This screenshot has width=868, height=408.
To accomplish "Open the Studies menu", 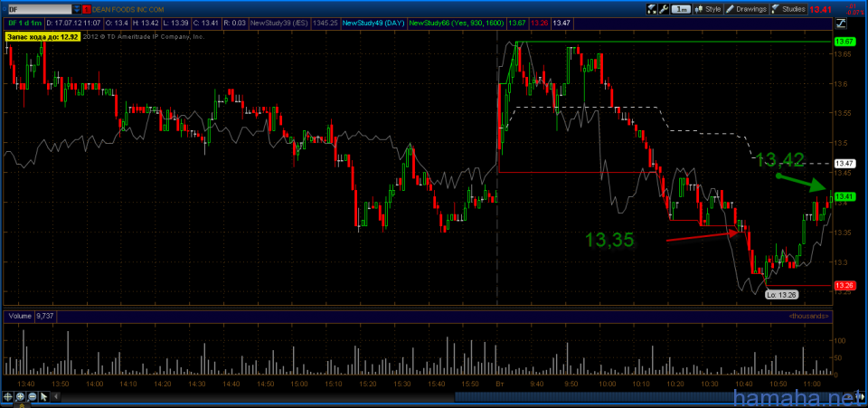I will [788, 9].
